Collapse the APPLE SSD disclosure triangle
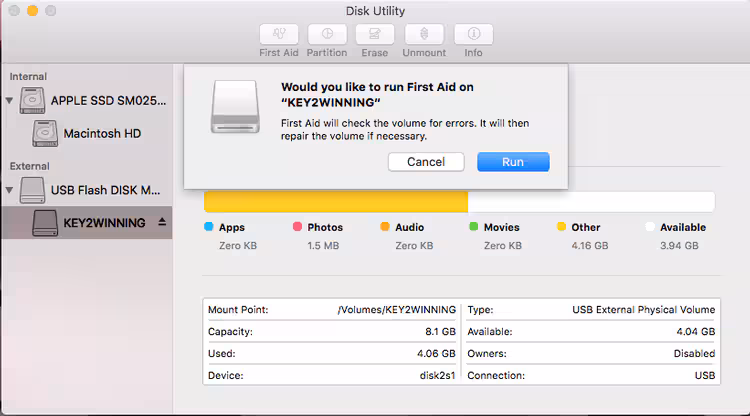This screenshot has width=750, height=416. tap(9, 100)
